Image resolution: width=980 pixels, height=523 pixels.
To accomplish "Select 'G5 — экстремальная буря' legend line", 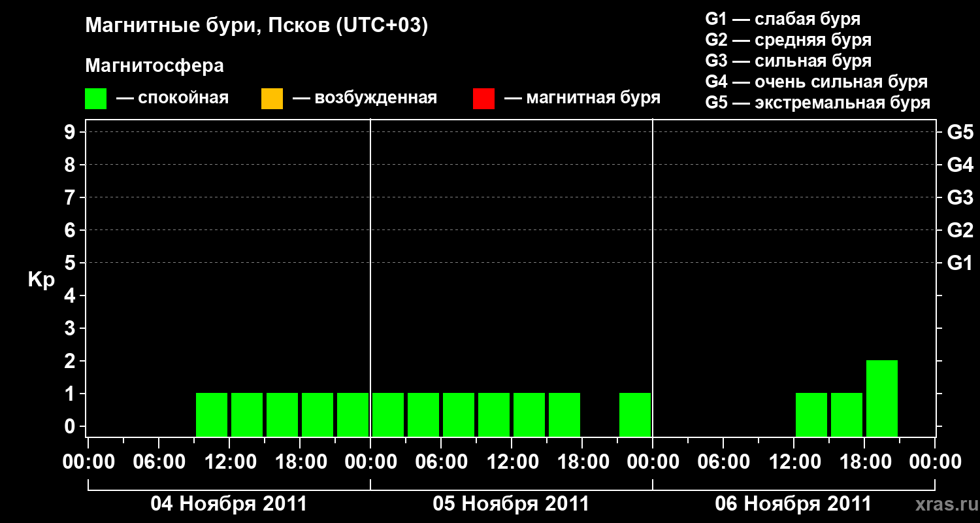I will pos(817,103).
